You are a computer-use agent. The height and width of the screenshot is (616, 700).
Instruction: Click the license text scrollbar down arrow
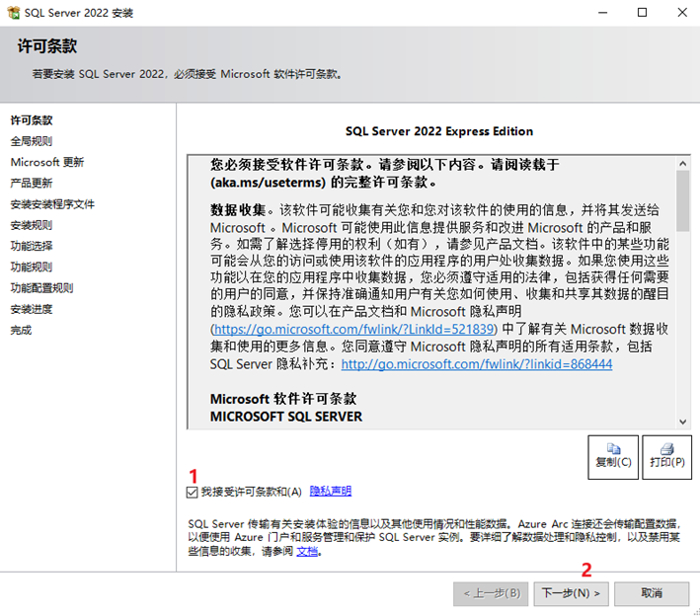[682, 422]
